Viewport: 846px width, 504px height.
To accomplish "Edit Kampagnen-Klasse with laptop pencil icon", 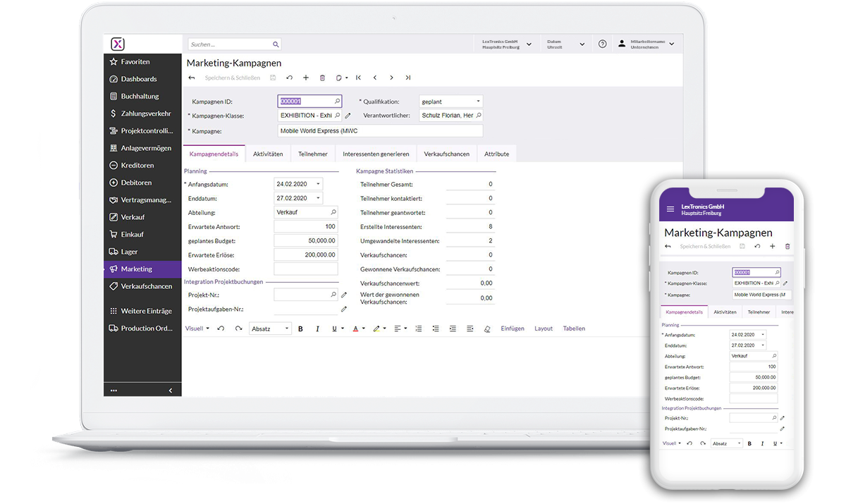I will click(x=348, y=116).
